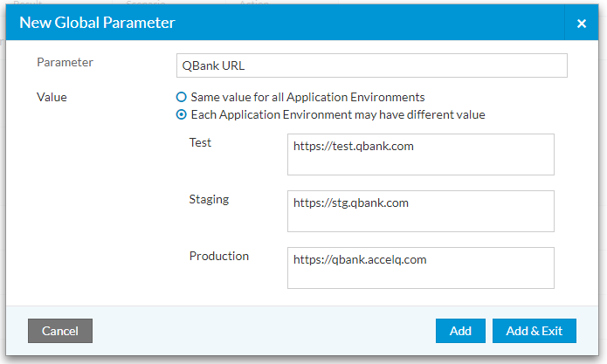Click the Production environment label

click(218, 256)
